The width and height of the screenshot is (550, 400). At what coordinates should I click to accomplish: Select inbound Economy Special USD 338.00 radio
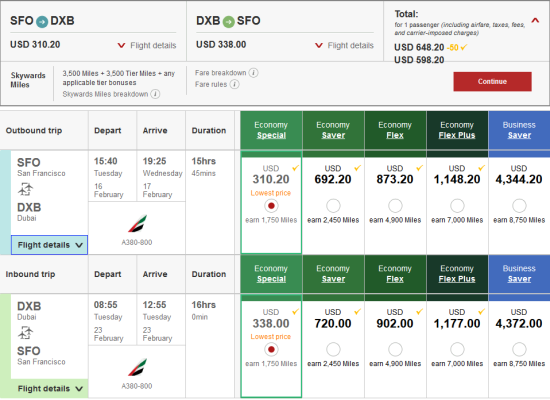click(271, 349)
